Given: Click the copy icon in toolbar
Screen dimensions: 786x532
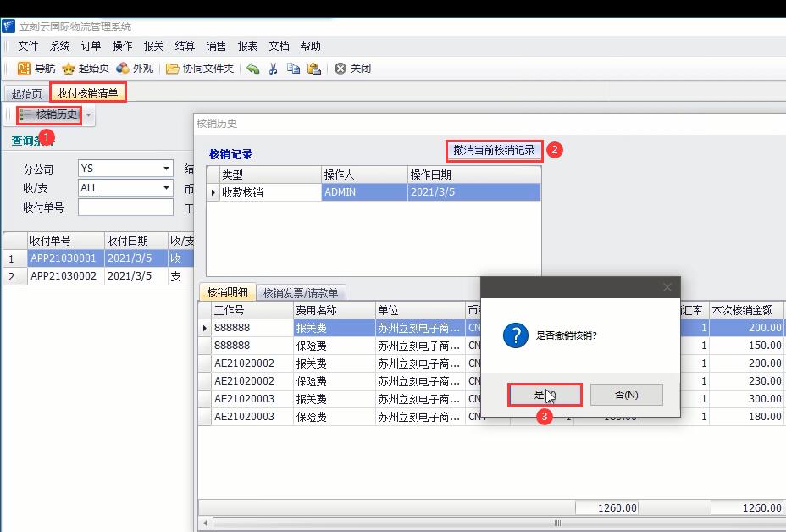Looking at the screenshot, I should pos(293,69).
